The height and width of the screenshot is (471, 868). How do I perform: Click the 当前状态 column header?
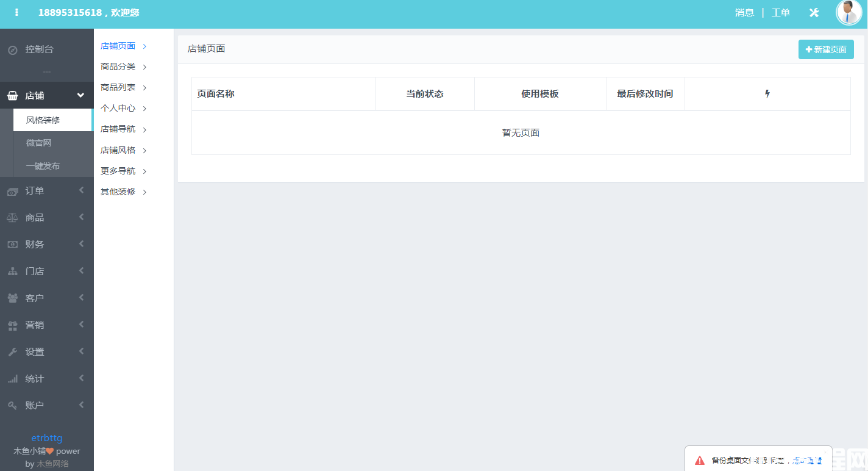tap(425, 94)
